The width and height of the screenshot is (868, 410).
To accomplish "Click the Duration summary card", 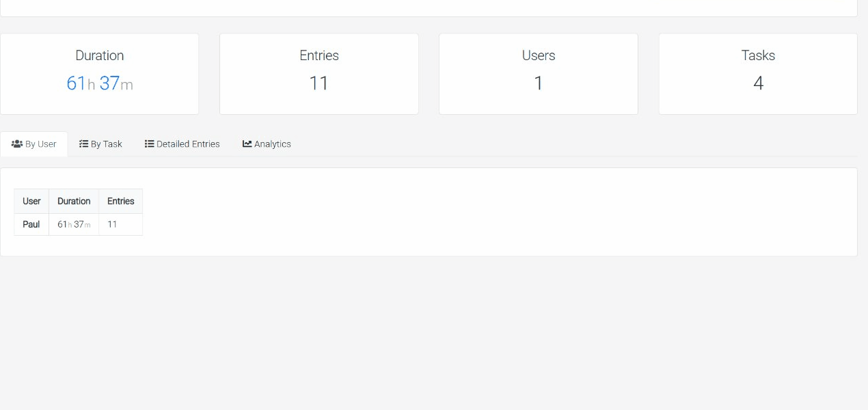I will (99, 73).
